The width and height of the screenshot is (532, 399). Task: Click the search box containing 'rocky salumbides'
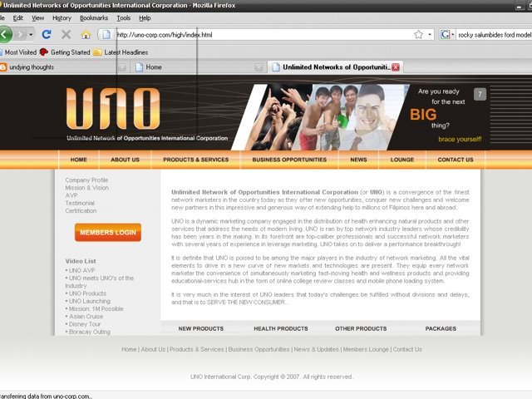click(x=495, y=35)
